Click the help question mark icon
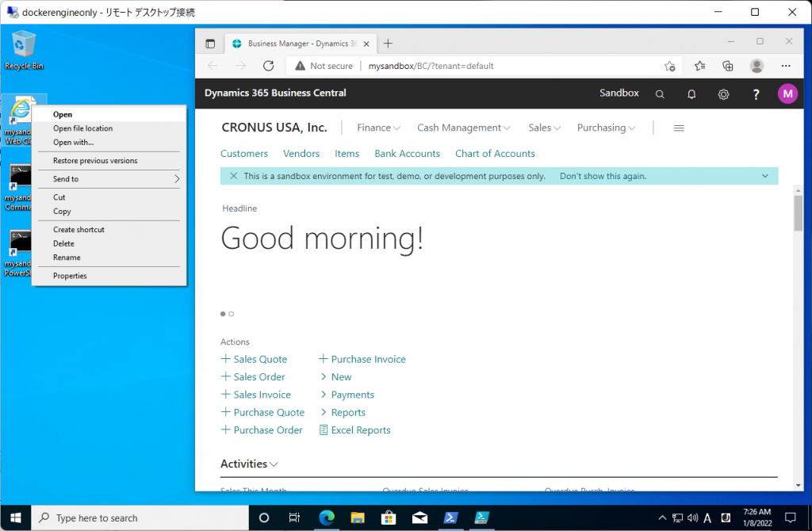Screen dimensions: 812x531 (756, 94)
